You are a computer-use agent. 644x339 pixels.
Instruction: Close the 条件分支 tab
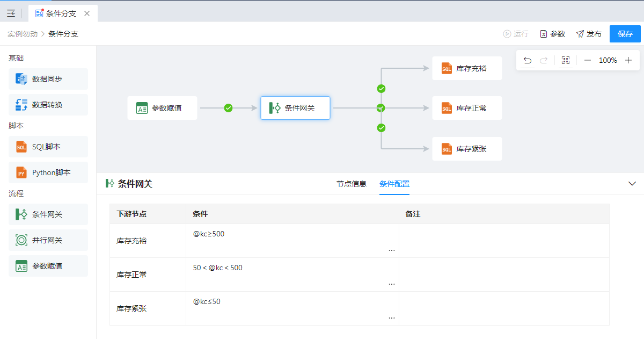[x=87, y=13]
